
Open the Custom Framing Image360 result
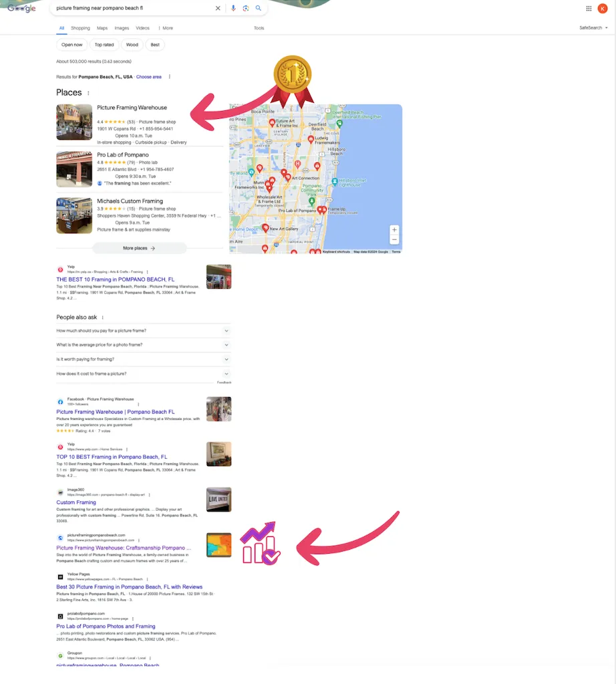coord(76,503)
